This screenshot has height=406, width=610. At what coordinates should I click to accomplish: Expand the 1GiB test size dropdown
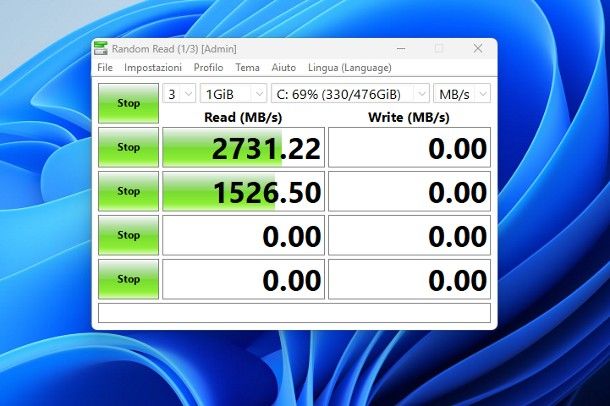tap(233, 94)
